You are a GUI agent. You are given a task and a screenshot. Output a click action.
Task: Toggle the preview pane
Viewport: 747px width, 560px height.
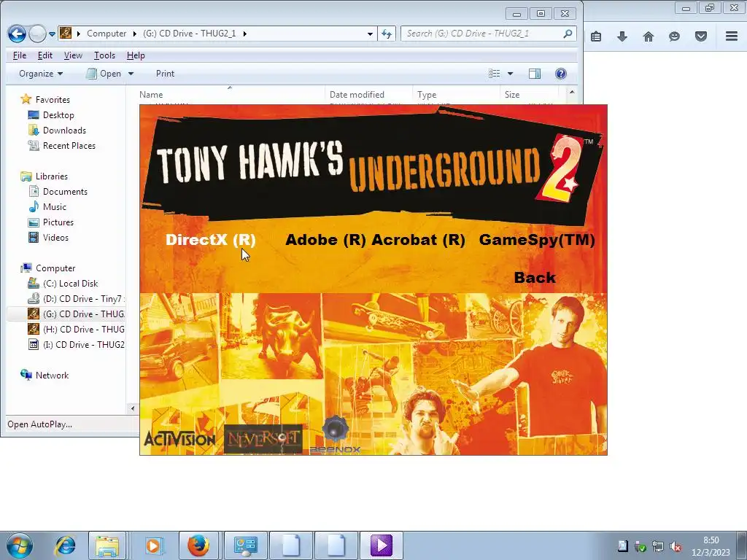535,74
